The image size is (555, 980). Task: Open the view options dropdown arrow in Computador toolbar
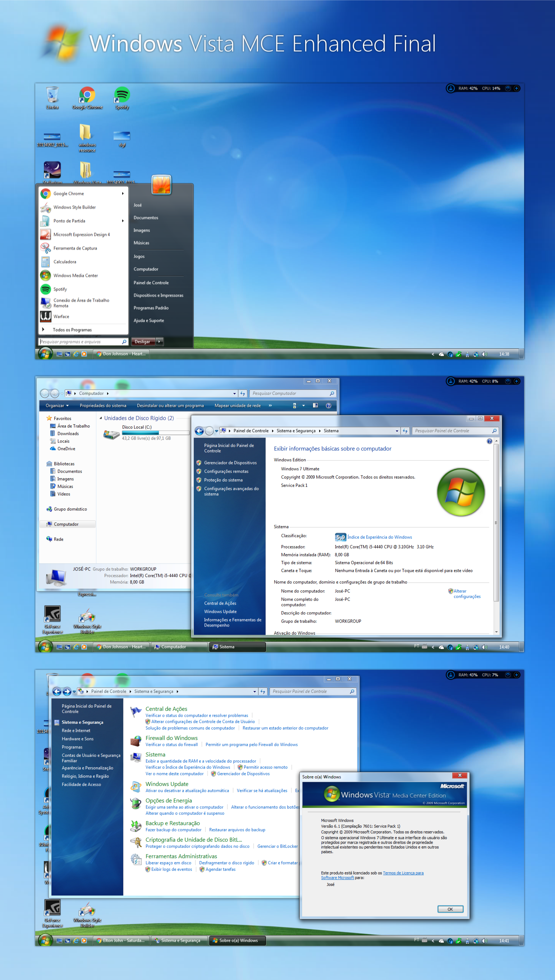tap(303, 406)
